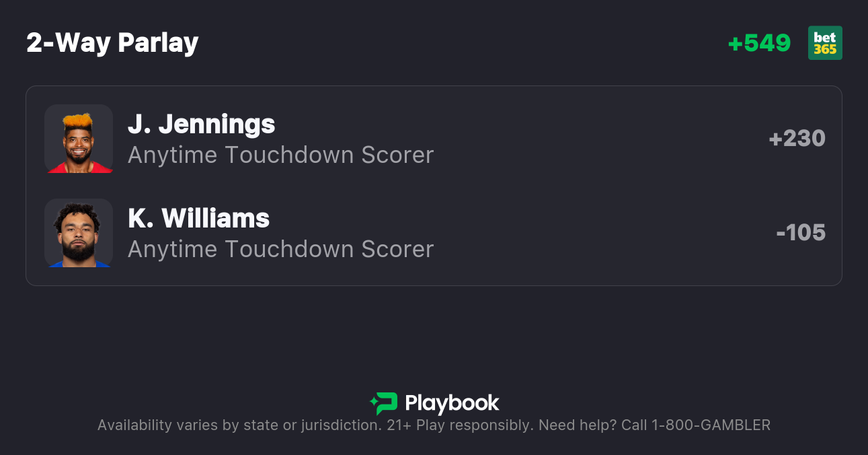The height and width of the screenshot is (455, 868).
Task: Open the J. Jennings player name
Action: [201, 124]
